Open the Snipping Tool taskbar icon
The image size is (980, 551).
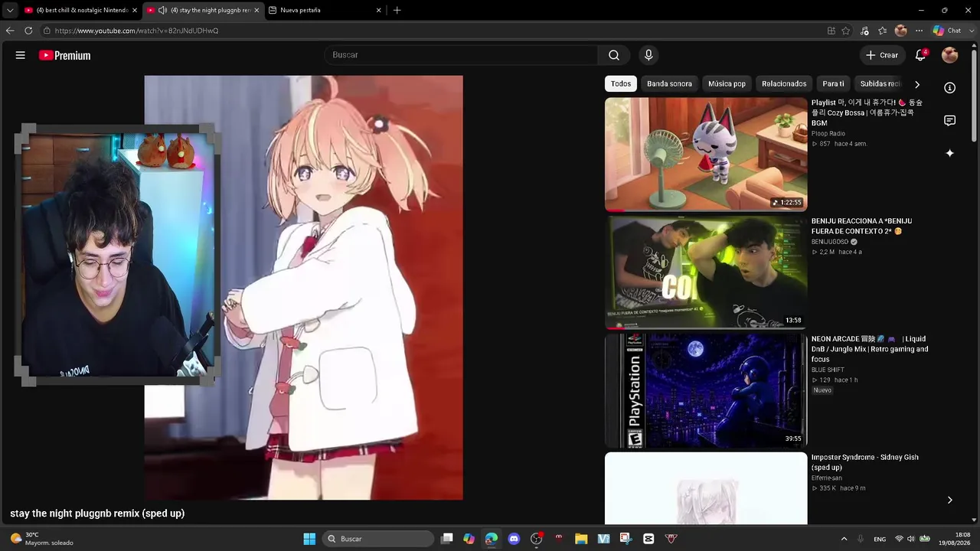[x=626, y=539]
